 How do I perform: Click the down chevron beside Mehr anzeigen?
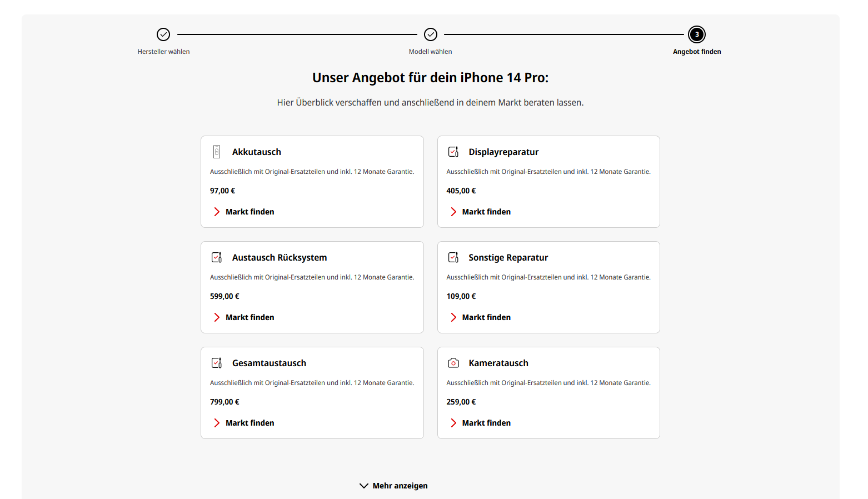click(x=364, y=486)
